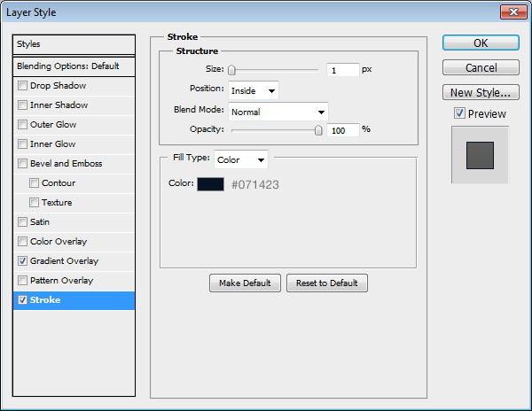Tick the Contour checkbox

[x=34, y=183]
